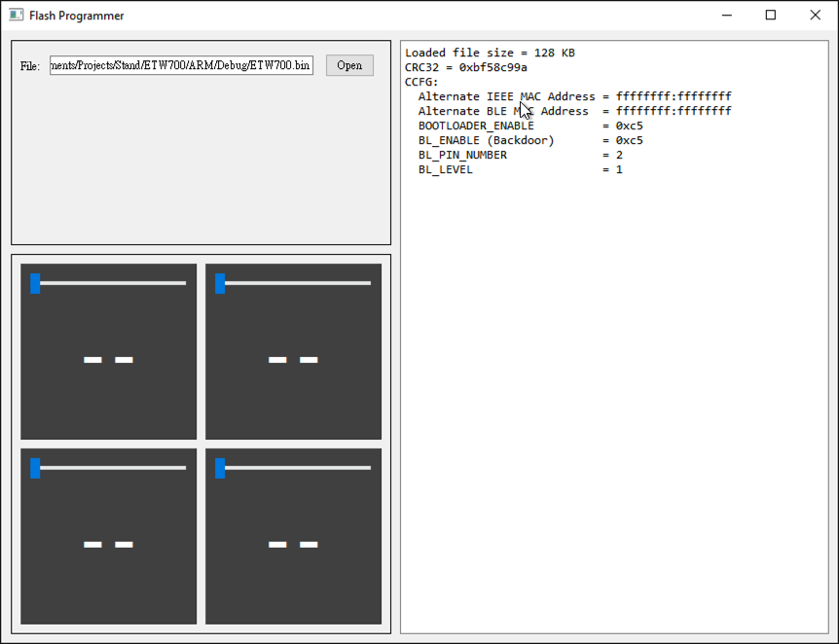
Task: Click the indicator pair in bottom-right panel
Action: [291, 544]
